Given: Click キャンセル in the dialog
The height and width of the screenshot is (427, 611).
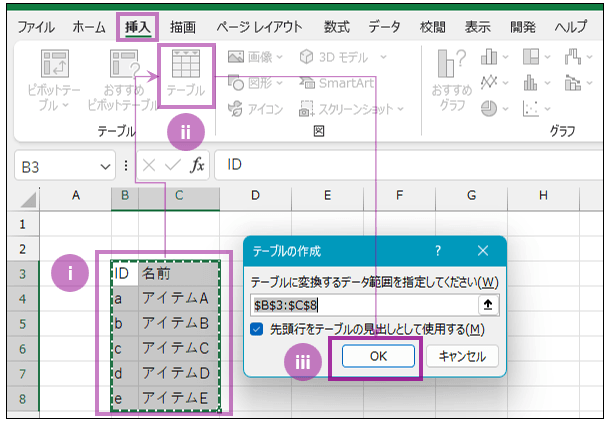Looking at the screenshot, I should 463,356.
